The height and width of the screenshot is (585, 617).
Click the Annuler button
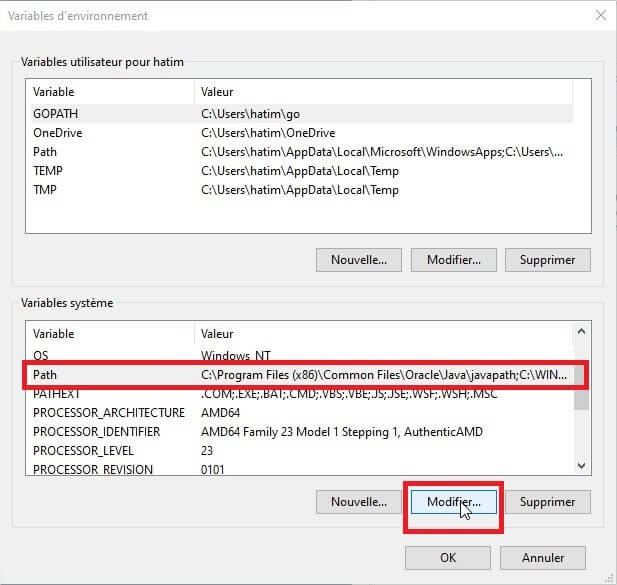pos(543,557)
